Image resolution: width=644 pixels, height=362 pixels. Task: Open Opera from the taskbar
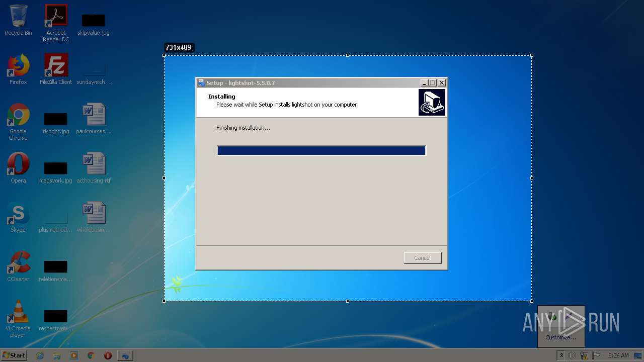pyautogui.click(x=108, y=355)
